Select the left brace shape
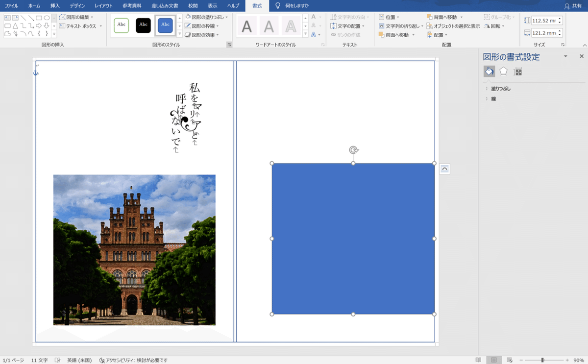 point(39,34)
